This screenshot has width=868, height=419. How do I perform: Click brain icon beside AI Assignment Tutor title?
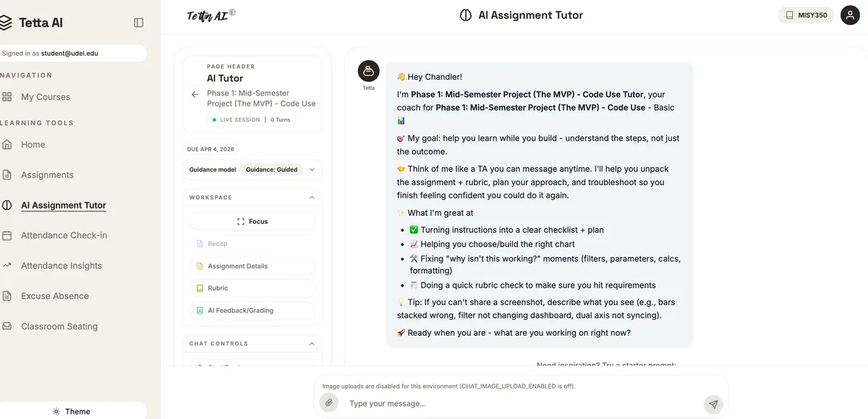coord(466,15)
